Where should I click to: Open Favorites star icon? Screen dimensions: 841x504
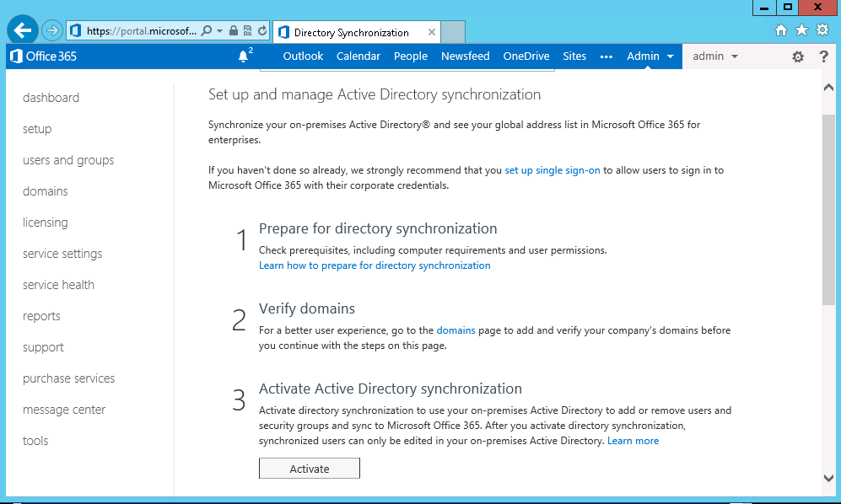point(801,30)
